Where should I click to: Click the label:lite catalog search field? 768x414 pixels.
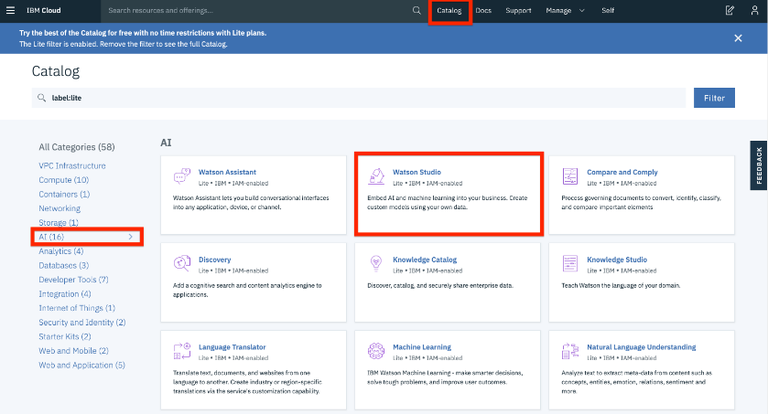[359, 98]
